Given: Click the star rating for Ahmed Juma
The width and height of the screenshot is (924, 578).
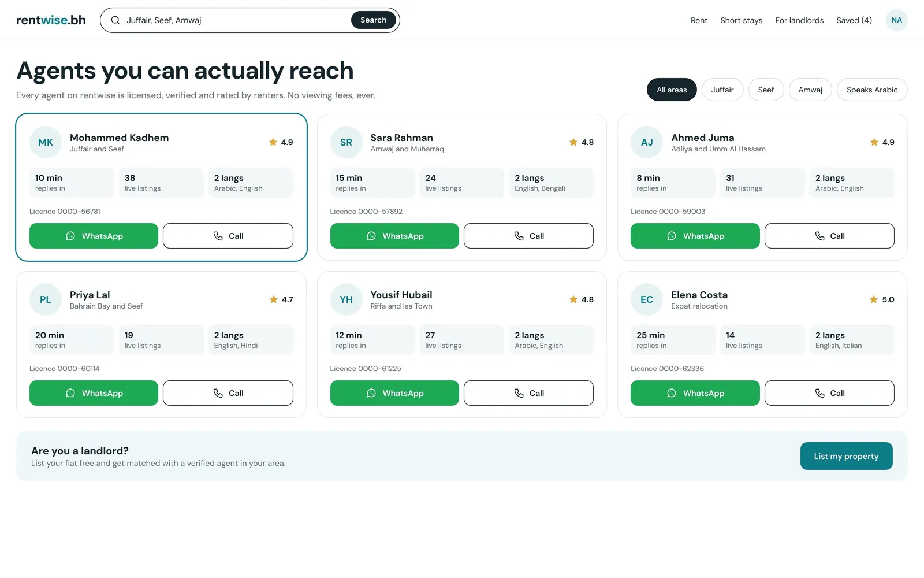Looking at the screenshot, I should [x=882, y=142].
